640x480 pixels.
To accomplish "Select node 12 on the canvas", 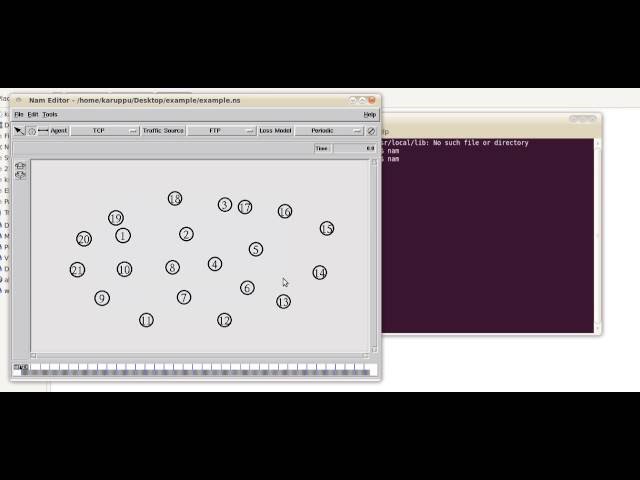I will pos(224,320).
